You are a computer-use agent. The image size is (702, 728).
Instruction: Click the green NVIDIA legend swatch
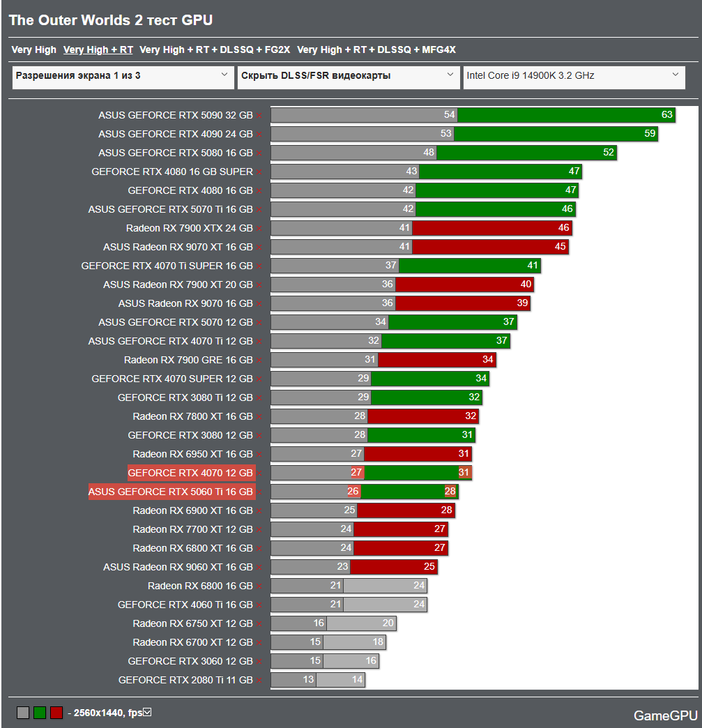pos(40,713)
